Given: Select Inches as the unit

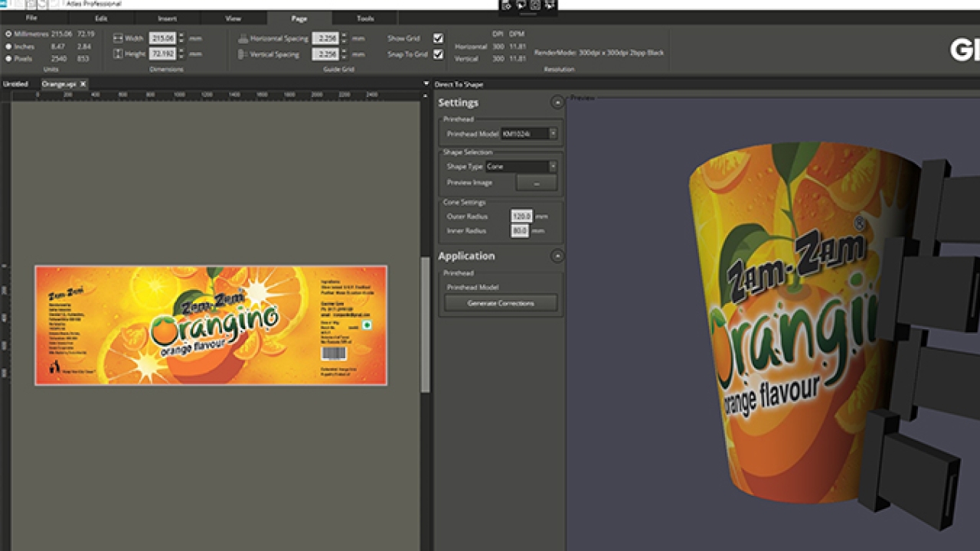Looking at the screenshot, I should (x=8, y=46).
